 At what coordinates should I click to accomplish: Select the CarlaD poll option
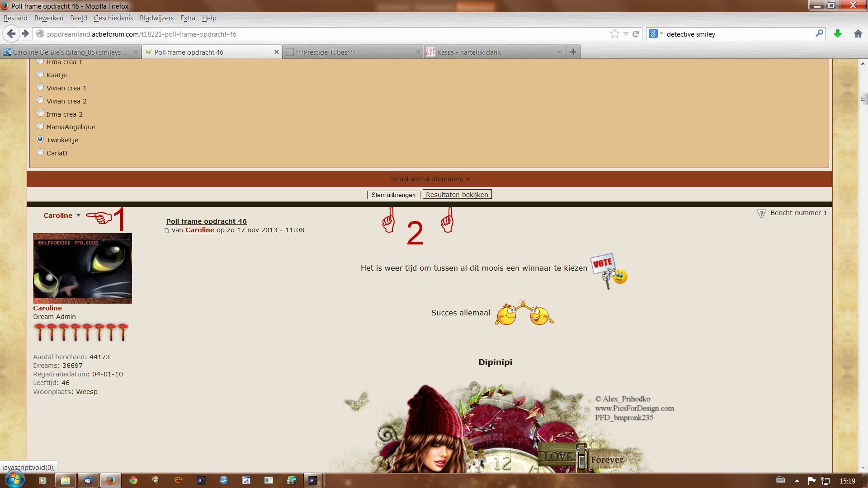[40, 152]
